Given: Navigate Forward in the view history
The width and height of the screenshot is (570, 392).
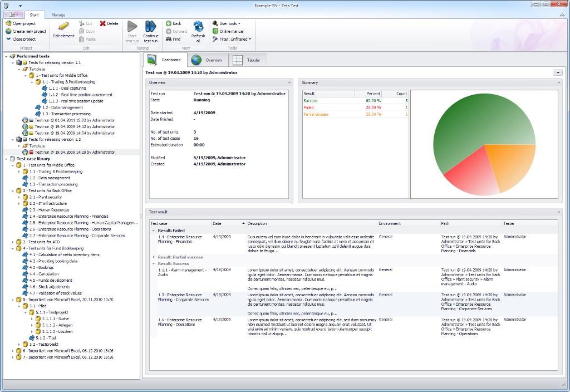Looking at the screenshot, I should click(x=176, y=31).
